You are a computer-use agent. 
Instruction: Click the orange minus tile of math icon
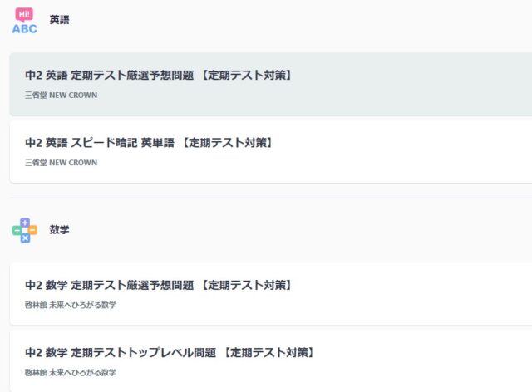tap(32, 230)
